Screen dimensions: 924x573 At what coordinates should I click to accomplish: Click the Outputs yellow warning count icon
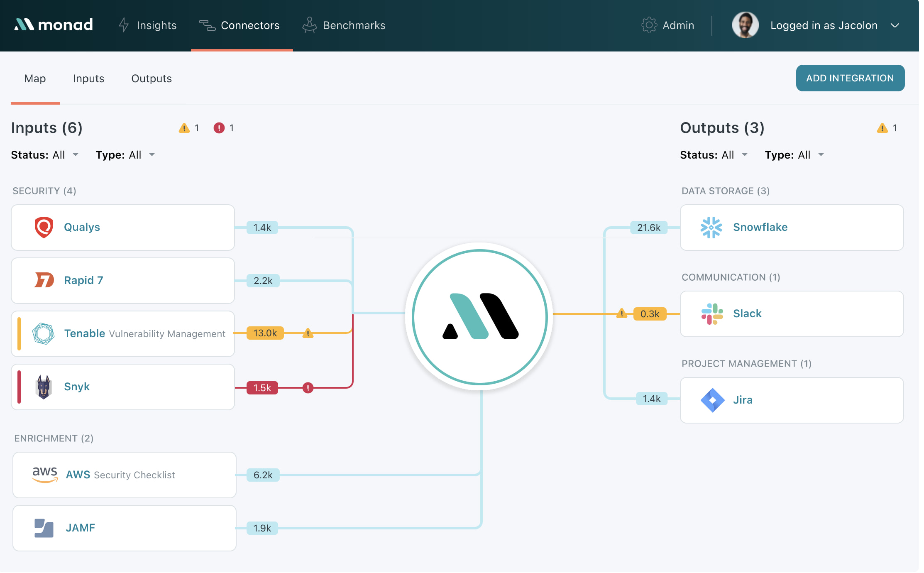pos(882,128)
